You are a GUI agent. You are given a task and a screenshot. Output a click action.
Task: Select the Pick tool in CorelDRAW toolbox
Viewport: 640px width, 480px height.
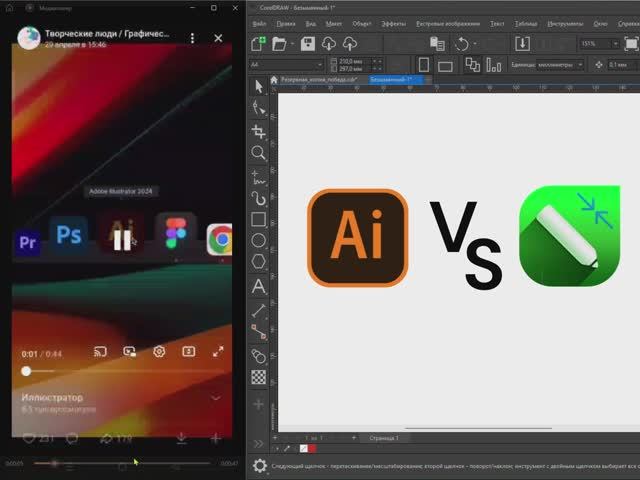point(258,87)
